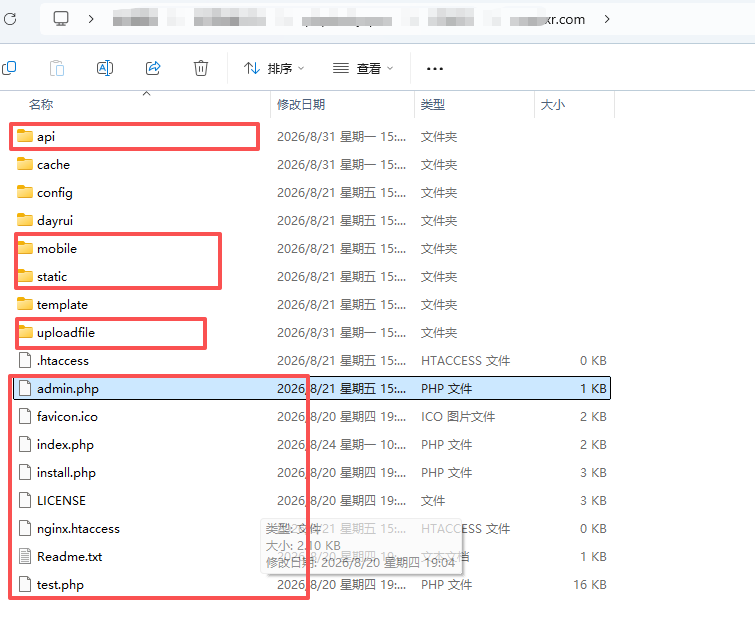Screen dimensions: 755x640
Task: Click the refresh icon in the address bar
Action: (10, 19)
